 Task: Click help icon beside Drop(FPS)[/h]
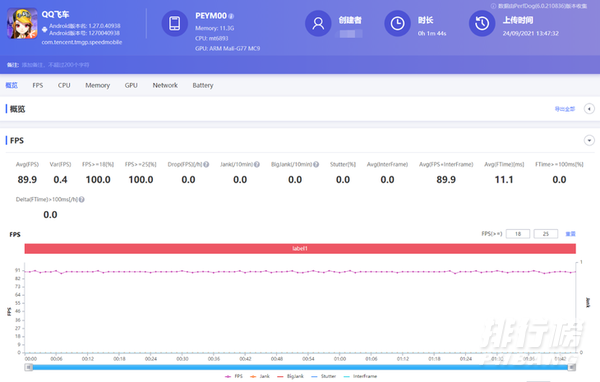(206, 165)
